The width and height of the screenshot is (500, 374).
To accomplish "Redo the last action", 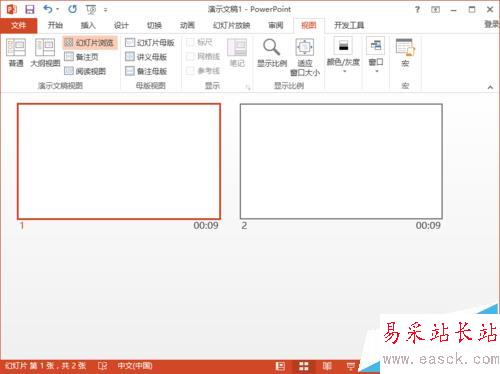I will pyautogui.click(x=72, y=9).
